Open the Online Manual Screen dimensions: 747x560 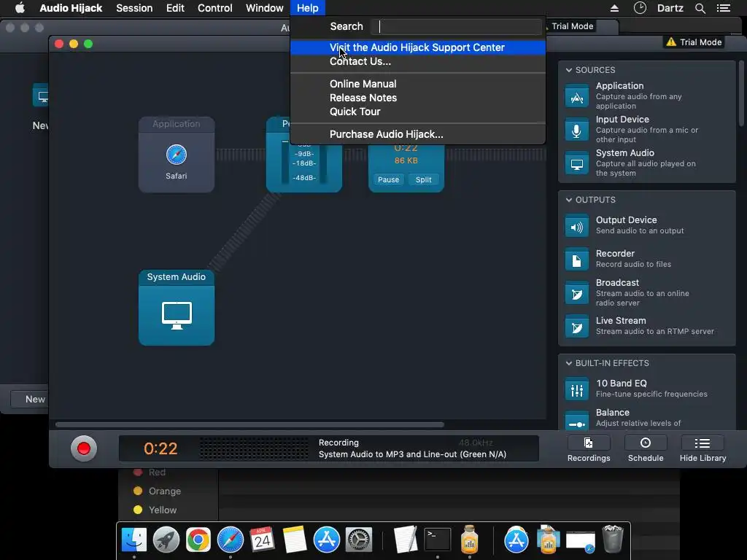click(x=418, y=84)
